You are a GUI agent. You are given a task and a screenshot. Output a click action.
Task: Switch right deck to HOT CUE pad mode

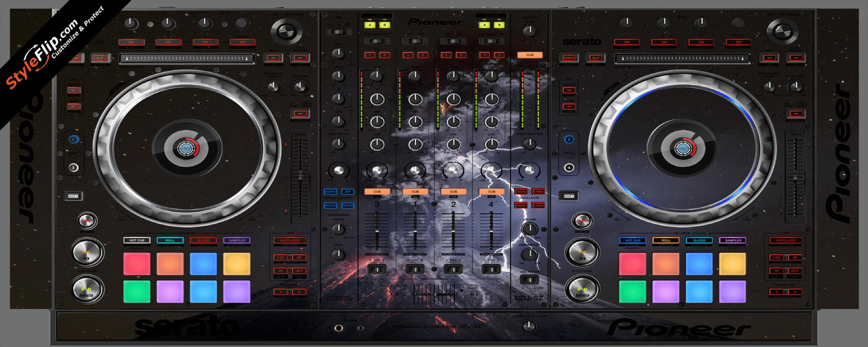tap(632, 240)
